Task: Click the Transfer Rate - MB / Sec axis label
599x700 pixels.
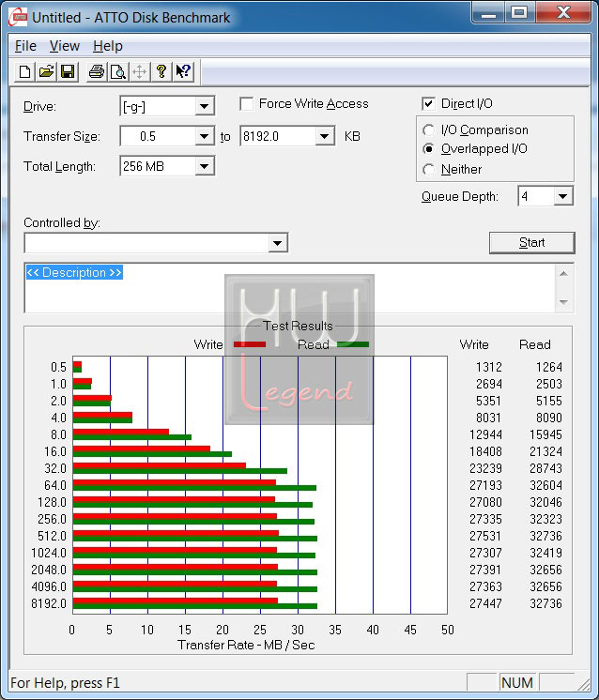Action: click(x=246, y=645)
